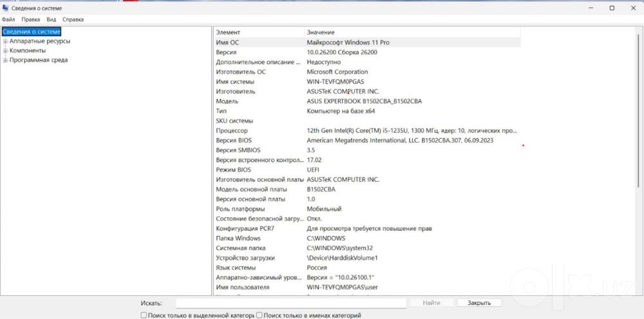Expand the Аппаратные ресурсы node
This screenshot has height=319, width=644.
pyautogui.click(x=5, y=41)
